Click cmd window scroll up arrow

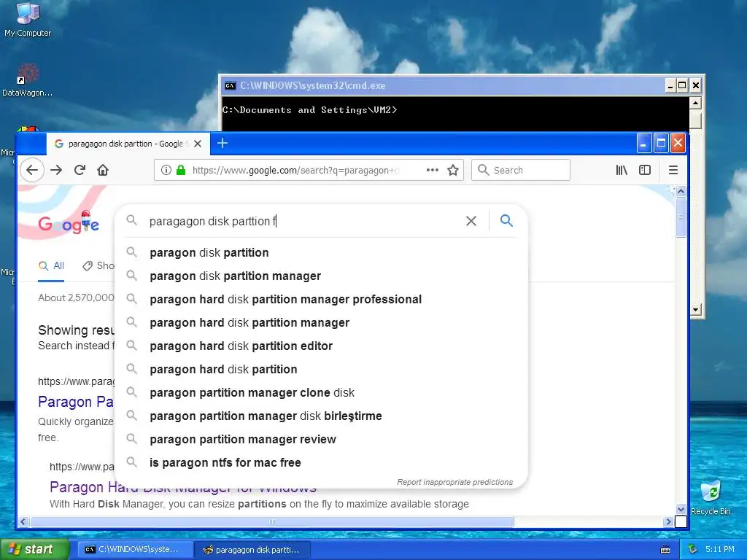point(695,103)
